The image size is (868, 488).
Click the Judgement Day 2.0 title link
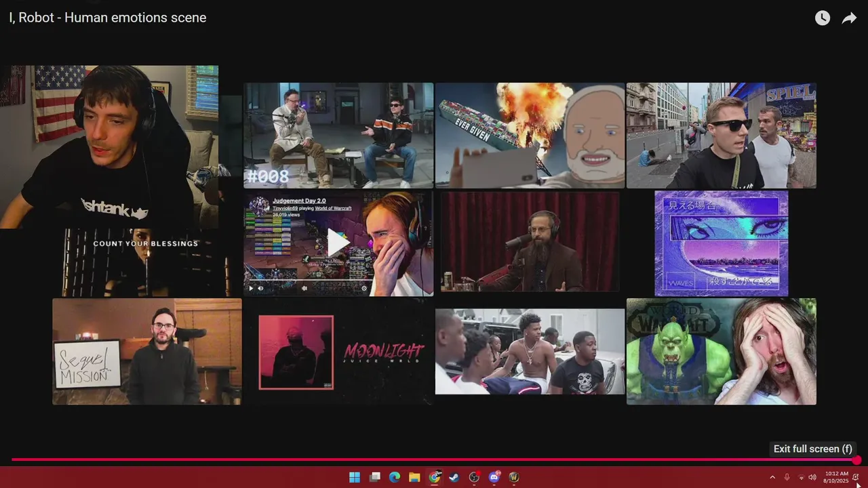point(299,201)
